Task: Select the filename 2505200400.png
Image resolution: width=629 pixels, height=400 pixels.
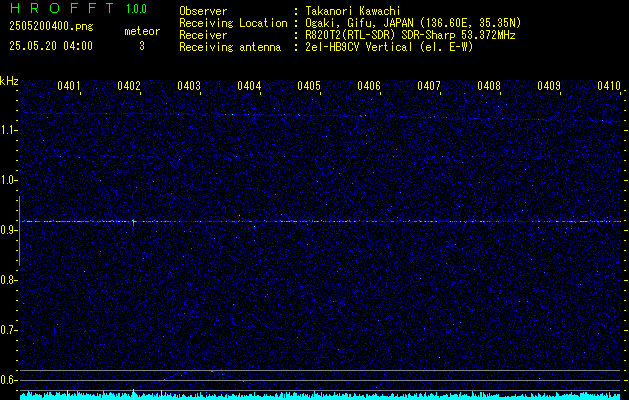Action: [51, 27]
